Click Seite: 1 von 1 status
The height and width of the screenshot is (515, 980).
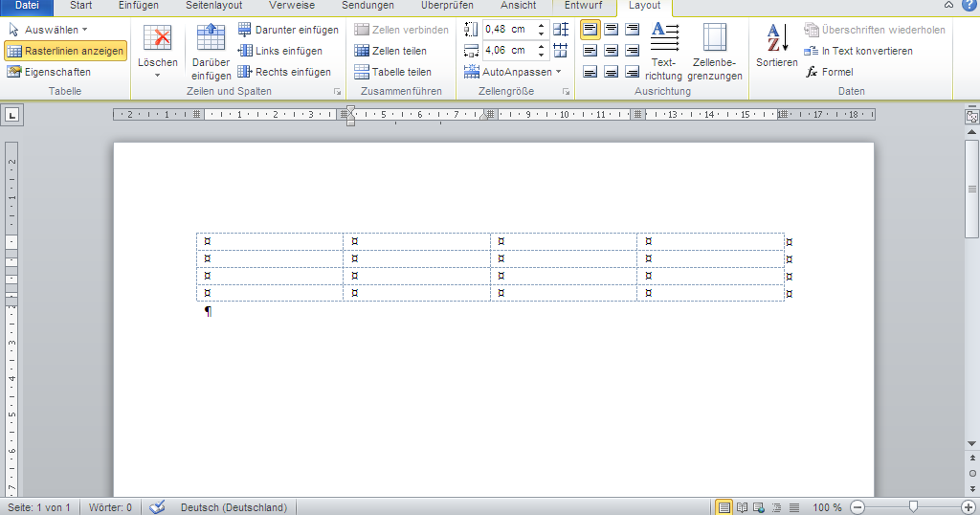[x=38, y=507]
